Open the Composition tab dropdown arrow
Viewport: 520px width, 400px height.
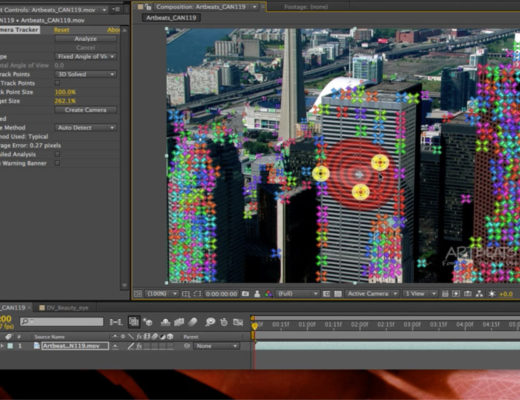pyautogui.click(x=255, y=7)
